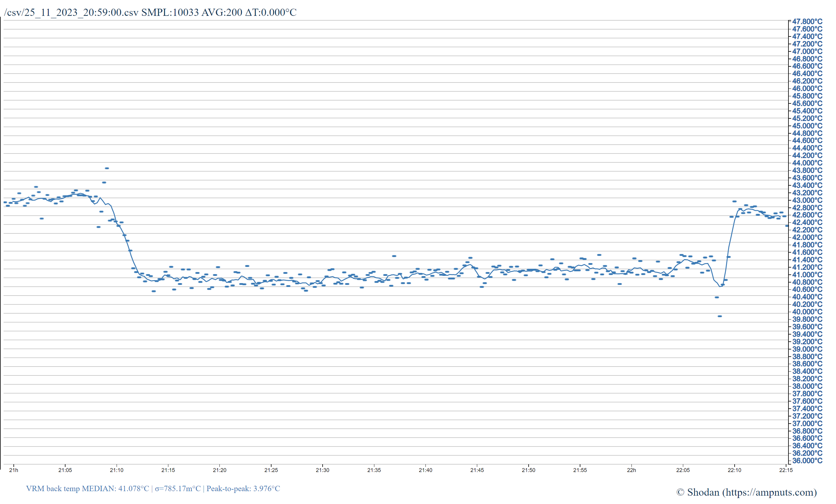This screenshot has width=836, height=504.
Task: Click the 44.000°C y-axis label
Action: [x=807, y=163]
